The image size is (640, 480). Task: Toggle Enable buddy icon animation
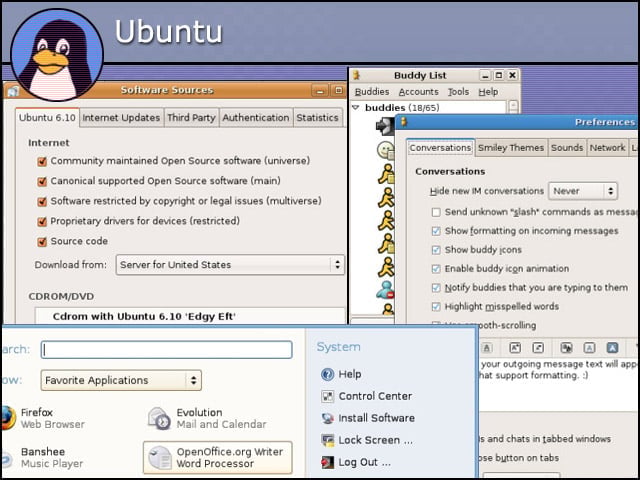click(x=436, y=269)
